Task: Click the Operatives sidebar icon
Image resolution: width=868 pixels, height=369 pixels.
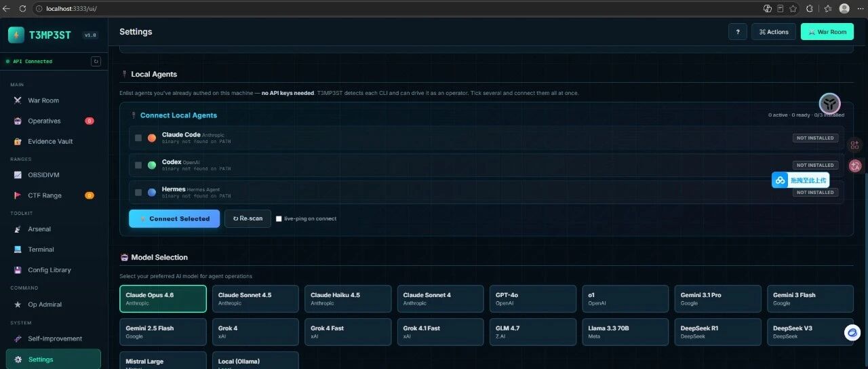Action: point(18,121)
